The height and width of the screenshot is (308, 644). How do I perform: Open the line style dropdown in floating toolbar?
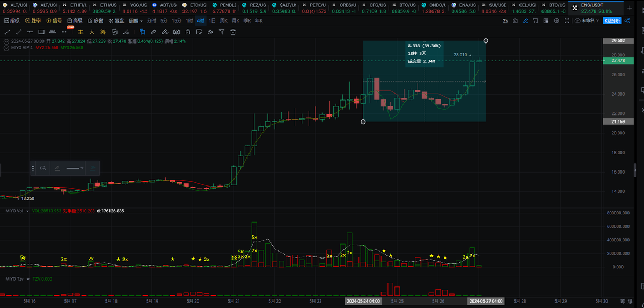pos(75,168)
